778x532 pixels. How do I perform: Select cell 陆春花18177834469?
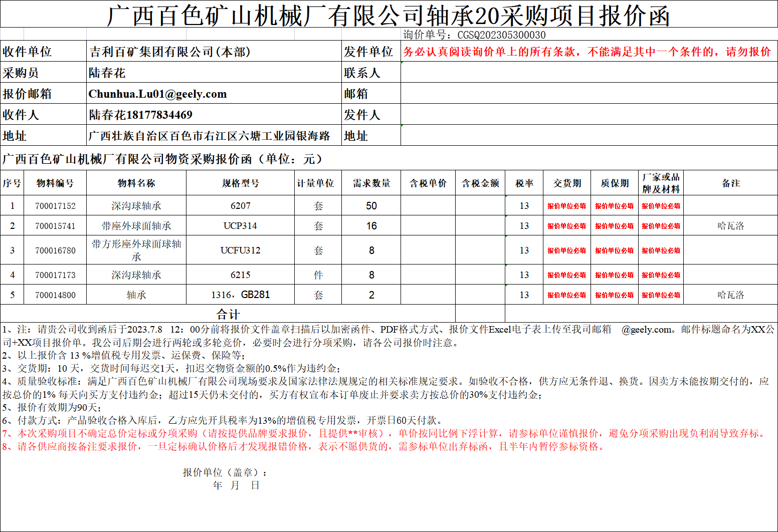point(214,115)
